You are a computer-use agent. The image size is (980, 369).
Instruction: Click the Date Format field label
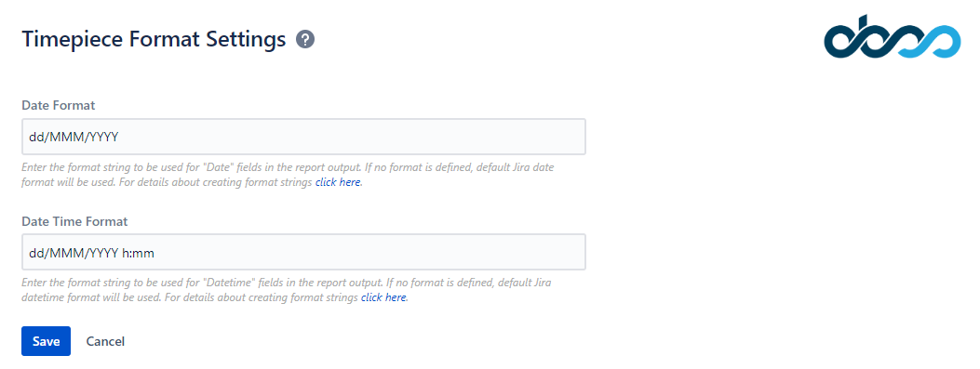click(58, 105)
